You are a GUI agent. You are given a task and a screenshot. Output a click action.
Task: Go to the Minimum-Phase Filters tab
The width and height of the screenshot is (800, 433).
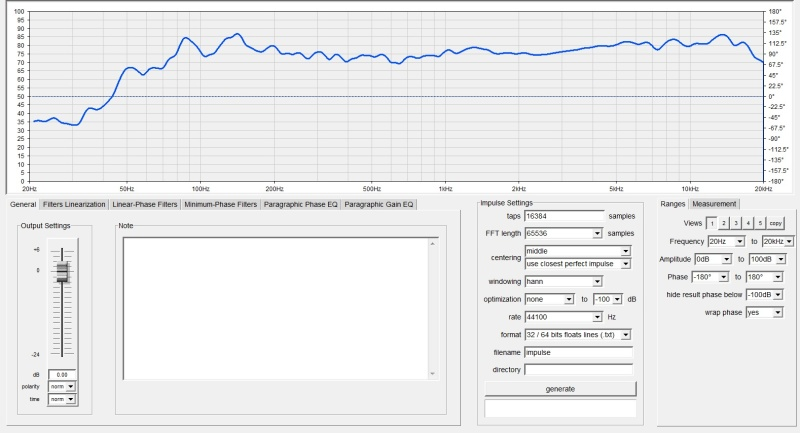[x=220, y=204]
